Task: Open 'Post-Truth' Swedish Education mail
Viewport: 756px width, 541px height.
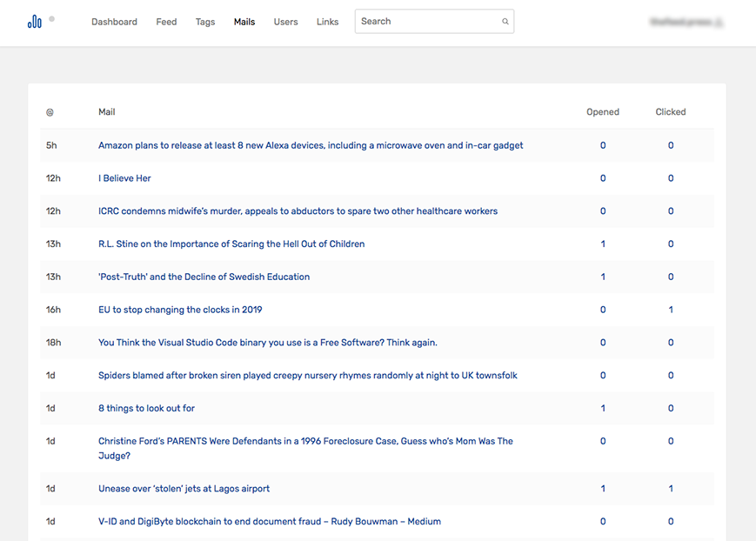Action: (204, 277)
